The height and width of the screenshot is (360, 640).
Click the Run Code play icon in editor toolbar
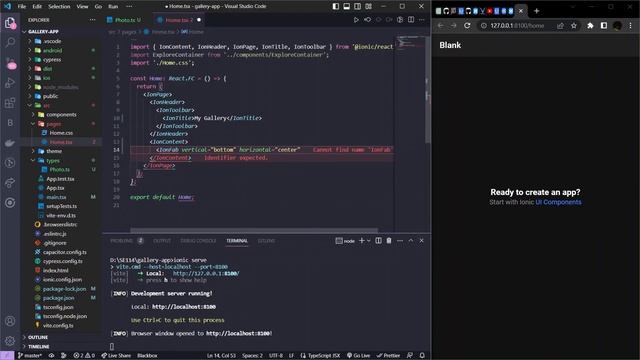coord(356,20)
